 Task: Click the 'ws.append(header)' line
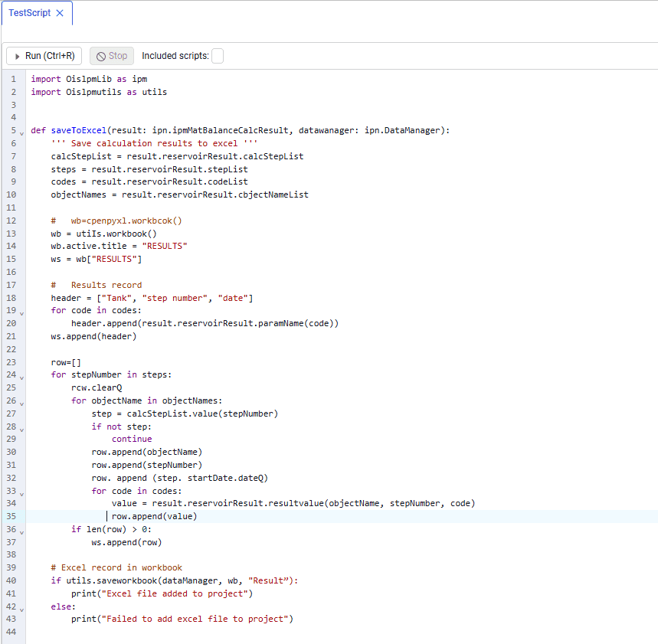coord(93,336)
